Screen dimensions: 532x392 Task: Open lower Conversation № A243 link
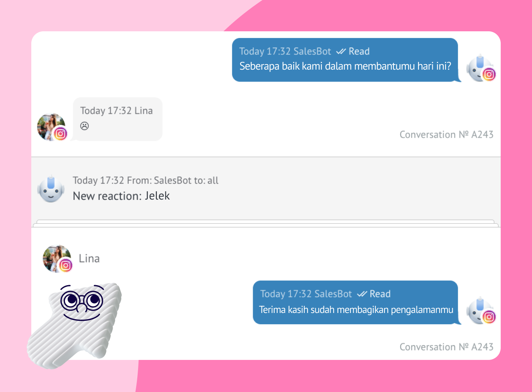click(x=446, y=347)
